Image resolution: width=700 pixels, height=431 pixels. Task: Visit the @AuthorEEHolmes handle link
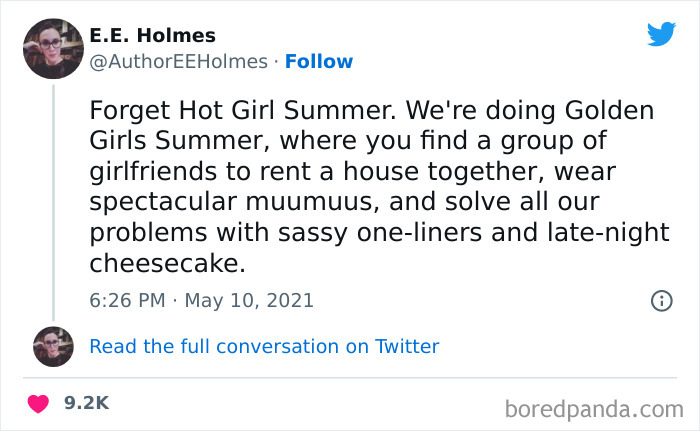(x=178, y=61)
